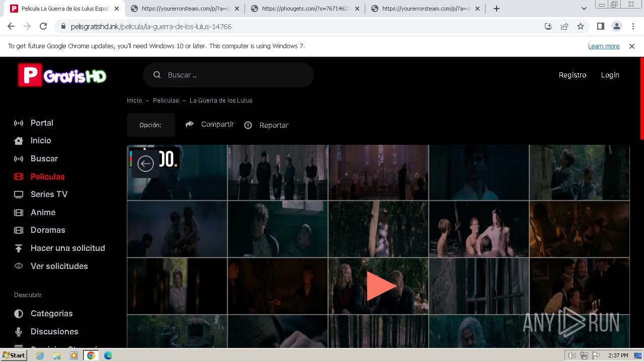The width and height of the screenshot is (644, 362).
Task: Open the tab search dropdown arrow
Action: (584, 9)
